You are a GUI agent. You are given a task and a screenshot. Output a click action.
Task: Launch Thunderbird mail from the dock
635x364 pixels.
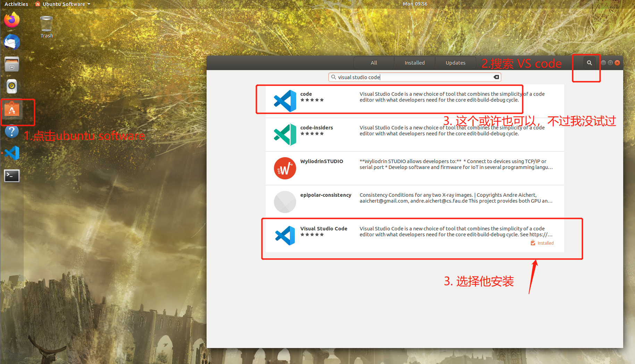[x=12, y=42]
